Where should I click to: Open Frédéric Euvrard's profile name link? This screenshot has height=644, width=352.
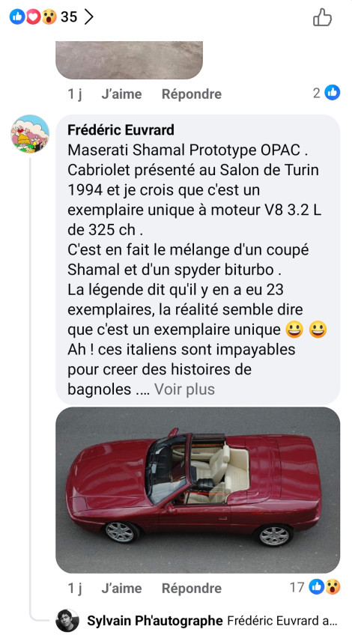121,130
